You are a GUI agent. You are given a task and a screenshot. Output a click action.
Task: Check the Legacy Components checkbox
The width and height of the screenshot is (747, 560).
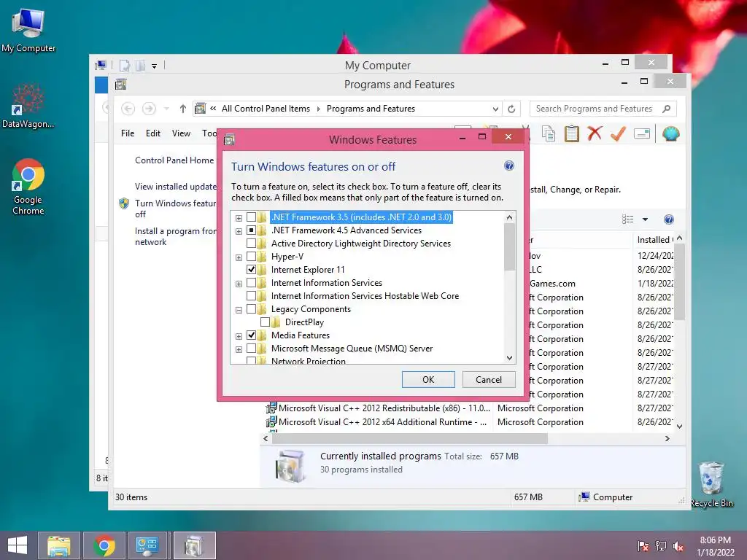pyautogui.click(x=251, y=309)
